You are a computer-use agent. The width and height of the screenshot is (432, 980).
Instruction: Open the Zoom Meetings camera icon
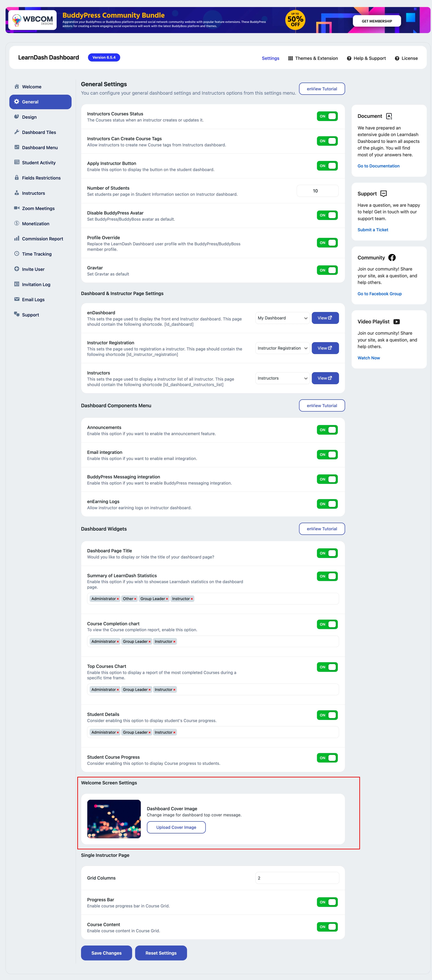point(17,208)
